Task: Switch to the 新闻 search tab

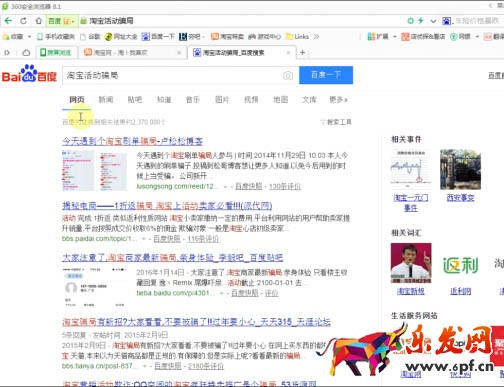Action: pos(106,100)
